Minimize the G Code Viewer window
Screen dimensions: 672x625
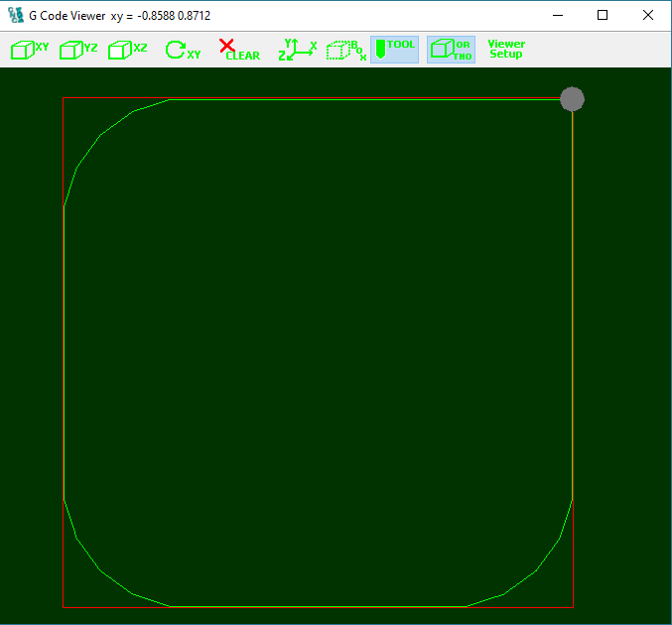point(556,16)
